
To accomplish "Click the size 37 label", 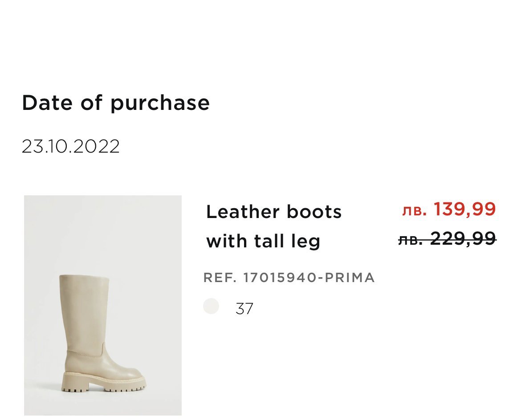I will coord(244,308).
